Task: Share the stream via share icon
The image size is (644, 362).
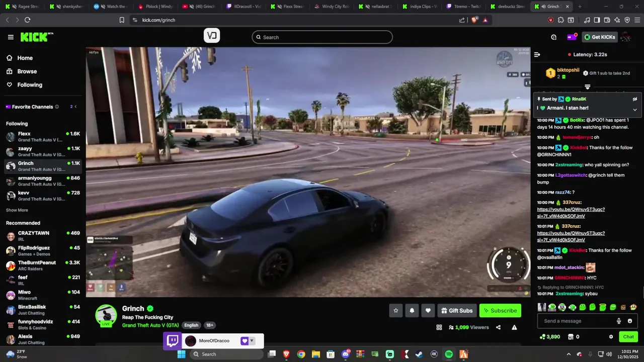Action: 498,327
